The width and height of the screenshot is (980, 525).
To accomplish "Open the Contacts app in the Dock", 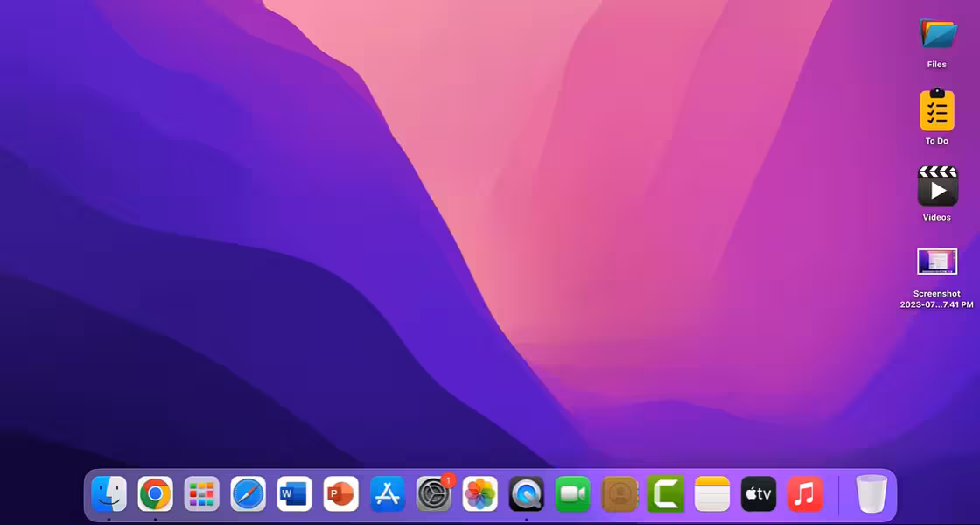I will pyautogui.click(x=619, y=493).
